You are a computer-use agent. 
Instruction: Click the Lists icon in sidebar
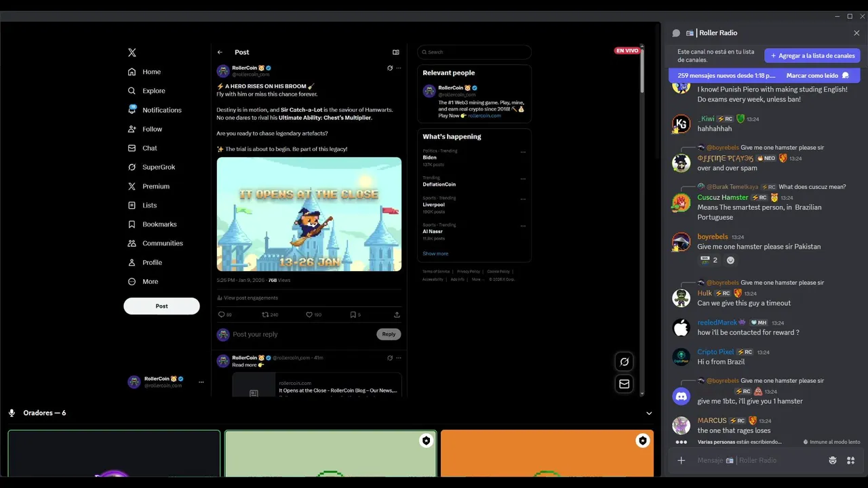coord(132,205)
